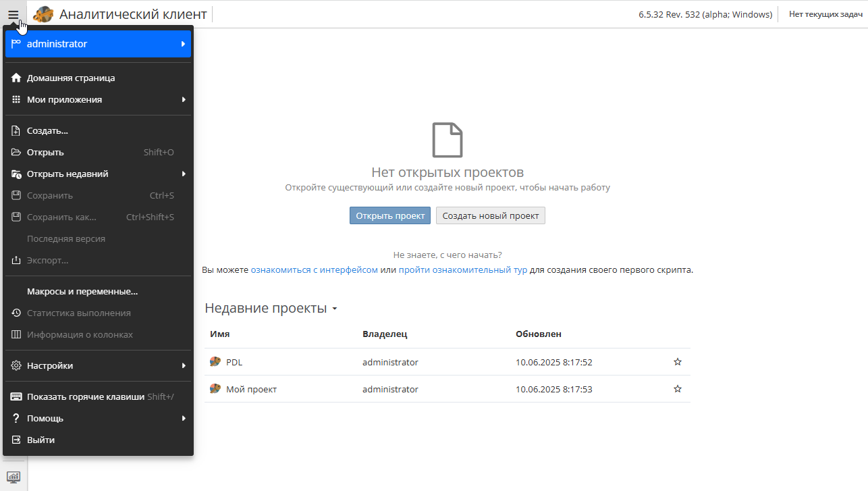Click the exit icon next to Выйти
The height and width of the screenshot is (491, 868).
(x=16, y=440)
